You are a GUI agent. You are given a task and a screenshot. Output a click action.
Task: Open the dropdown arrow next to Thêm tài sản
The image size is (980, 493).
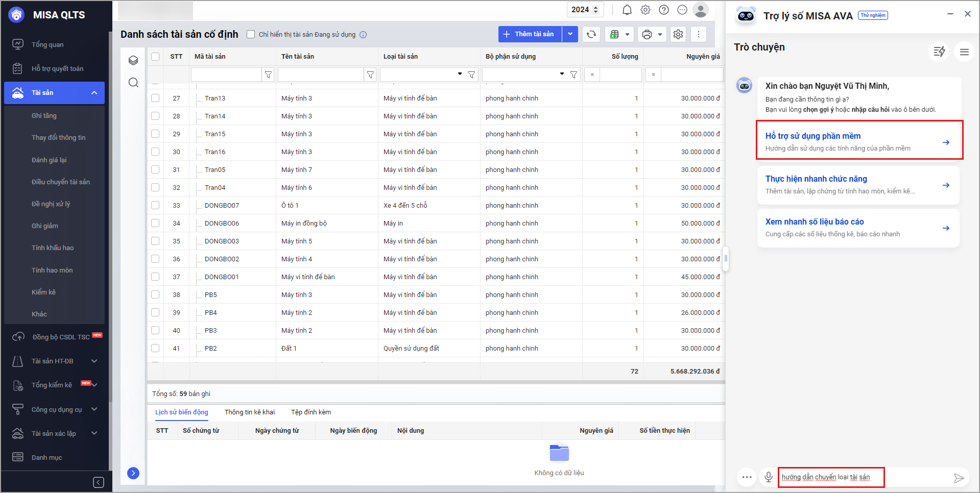tap(570, 34)
